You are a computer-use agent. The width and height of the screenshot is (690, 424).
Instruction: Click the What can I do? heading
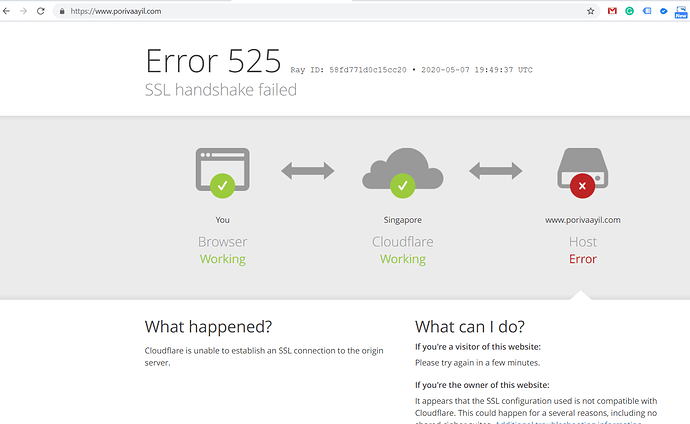coord(470,327)
